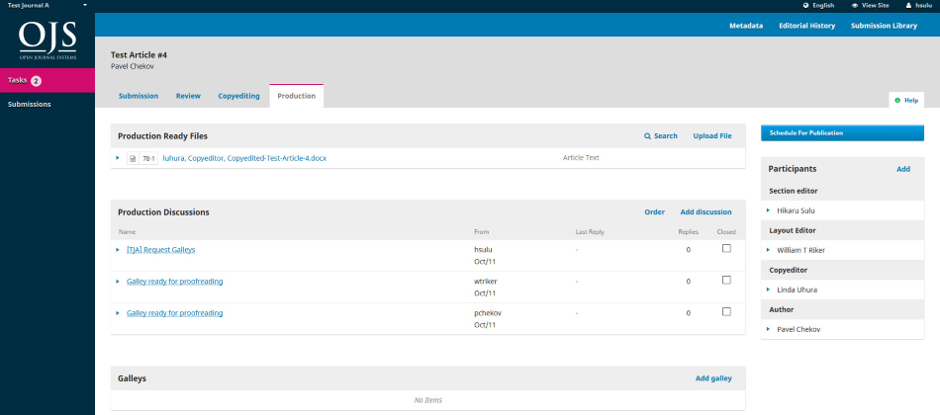Click the user icon beside hsulu
940x415 pixels.
point(909,5)
